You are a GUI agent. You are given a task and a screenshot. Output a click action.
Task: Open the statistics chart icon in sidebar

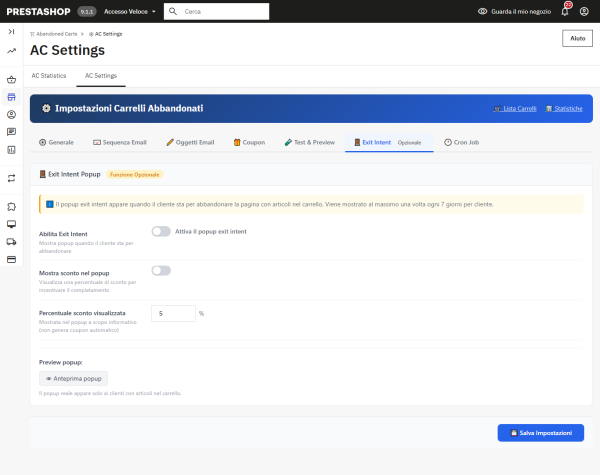pyautogui.click(x=11, y=150)
